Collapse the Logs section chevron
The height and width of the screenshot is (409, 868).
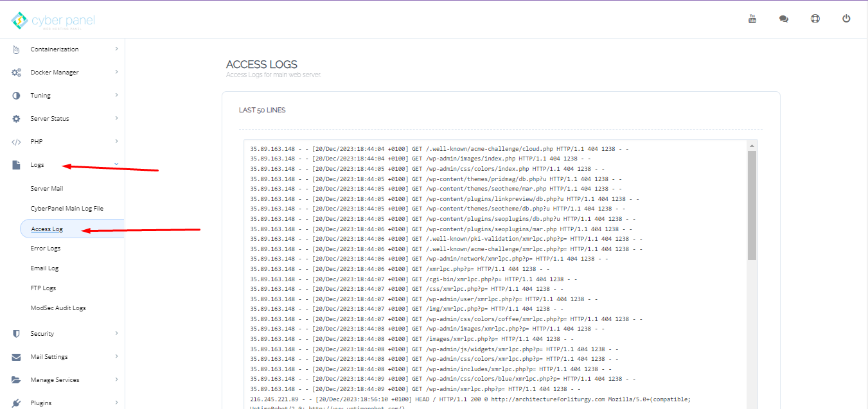click(116, 164)
